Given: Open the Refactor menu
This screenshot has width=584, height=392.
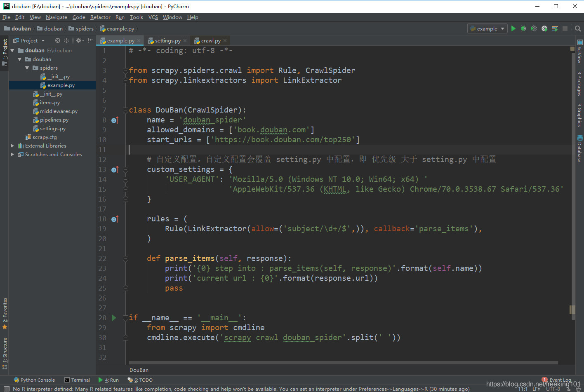Looking at the screenshot, I should 100,17.
